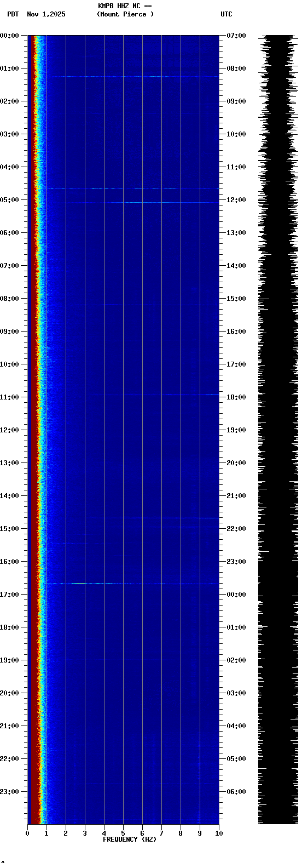Click the PDT '03:00' time label

click(x=9, y=134)
